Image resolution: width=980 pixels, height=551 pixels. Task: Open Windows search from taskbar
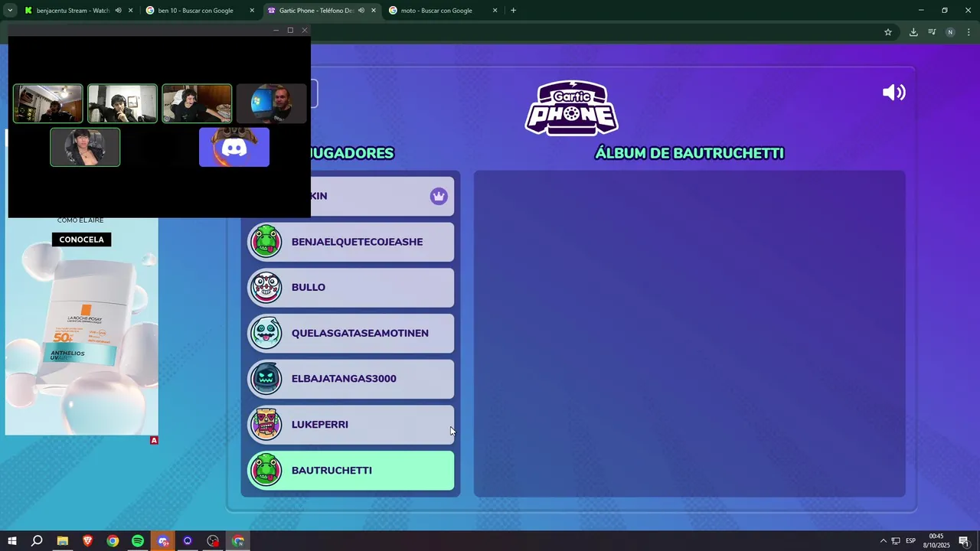pyautogui.click(x=37, y=541)
